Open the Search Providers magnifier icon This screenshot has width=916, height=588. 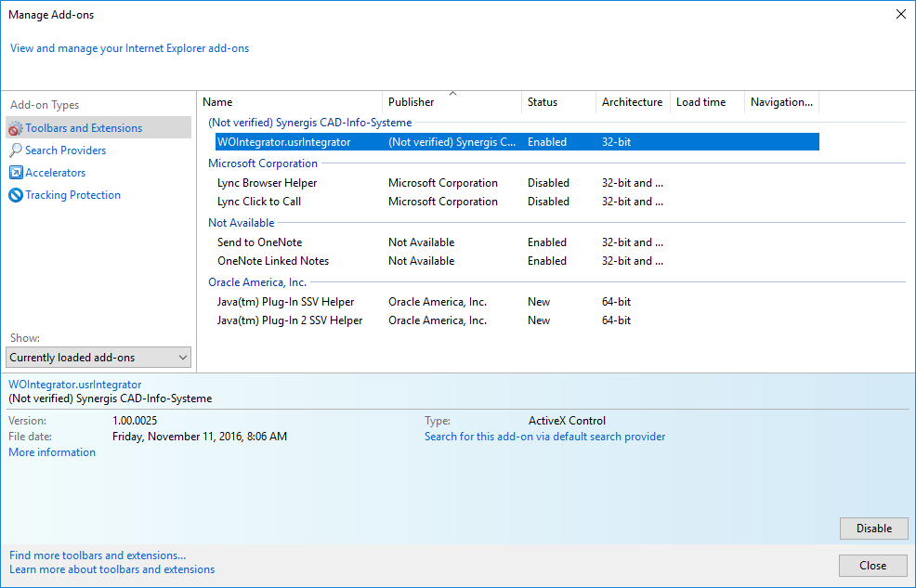[17, 150]
